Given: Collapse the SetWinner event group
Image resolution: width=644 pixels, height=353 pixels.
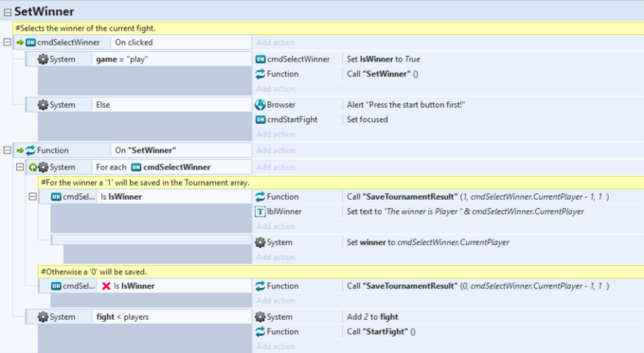Looking at the screenshot, I should click(x=8, y=12).
